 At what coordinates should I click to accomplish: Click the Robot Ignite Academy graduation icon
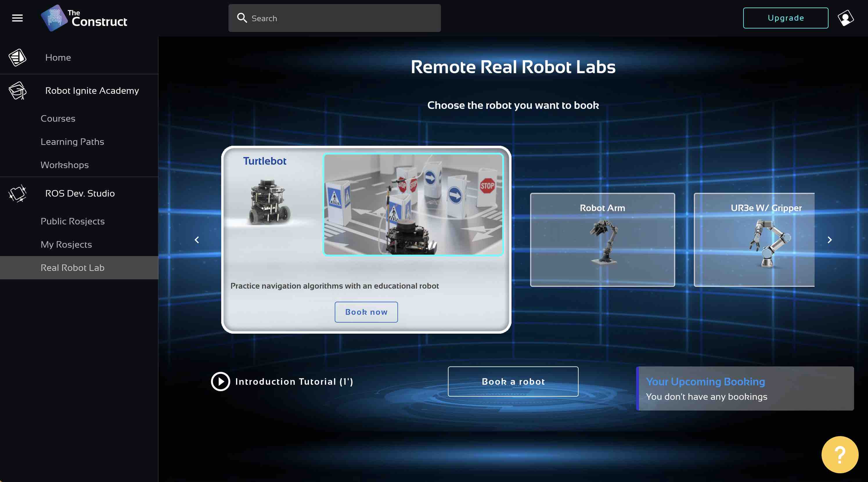click(x=17, y=91)
